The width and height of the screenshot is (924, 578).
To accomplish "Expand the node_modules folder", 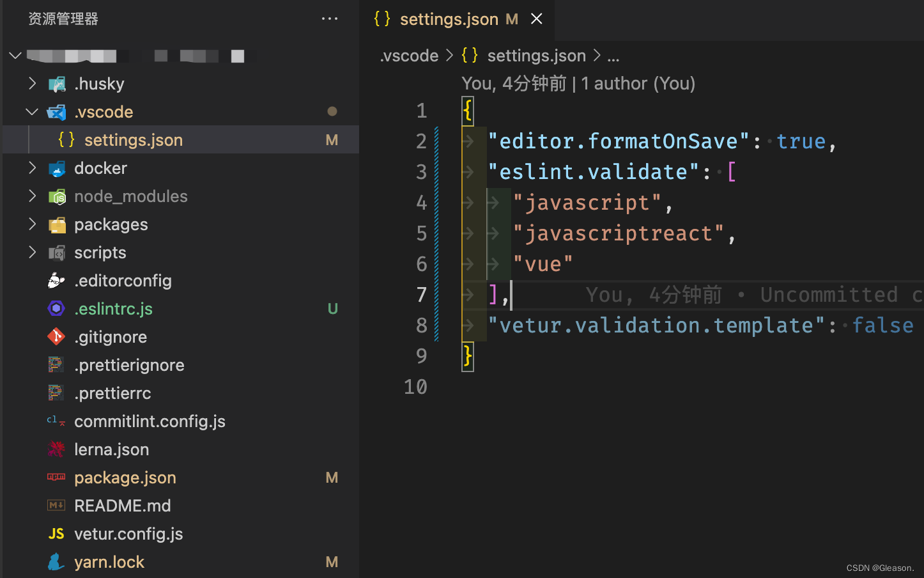I will click(32, 196).
